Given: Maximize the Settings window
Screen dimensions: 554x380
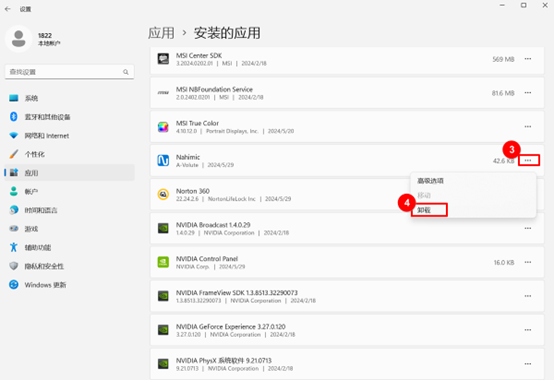Looking at the screenshot, I should (x=524, y=5).
